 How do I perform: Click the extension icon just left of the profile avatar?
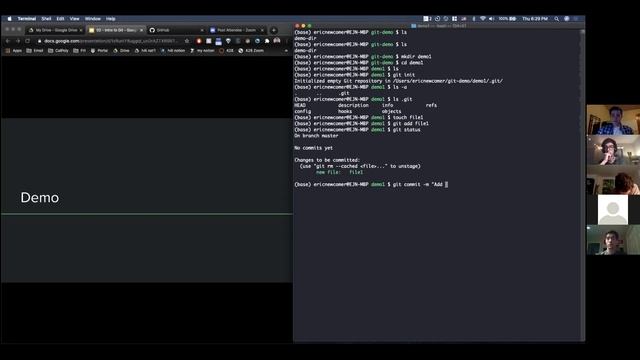pos(267,41)
